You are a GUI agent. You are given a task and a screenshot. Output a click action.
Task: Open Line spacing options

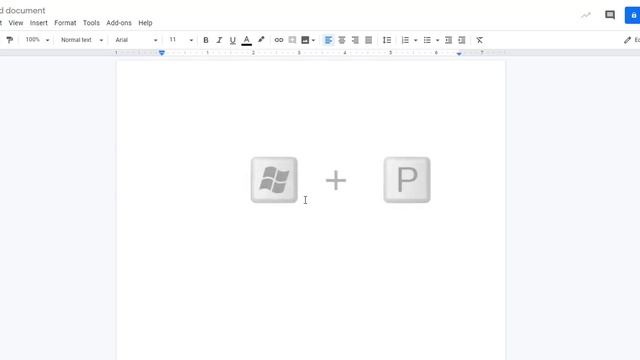click(x=387, y=40)
